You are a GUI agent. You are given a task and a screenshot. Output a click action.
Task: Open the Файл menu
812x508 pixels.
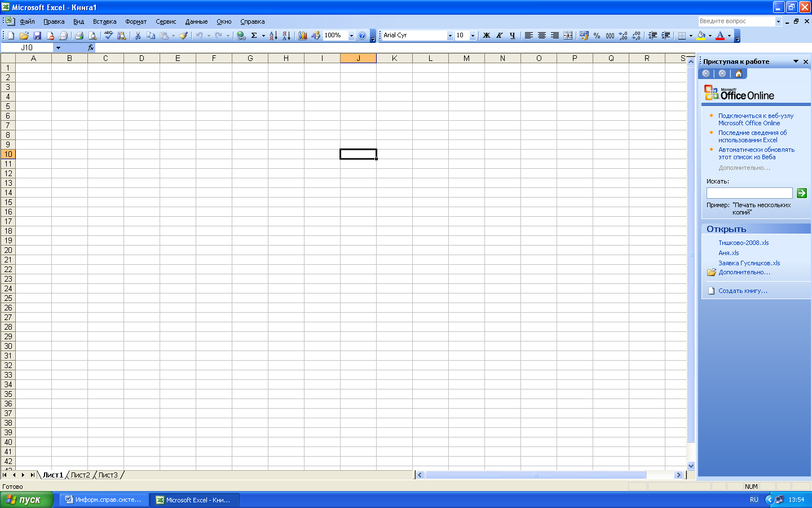point(27,21)
